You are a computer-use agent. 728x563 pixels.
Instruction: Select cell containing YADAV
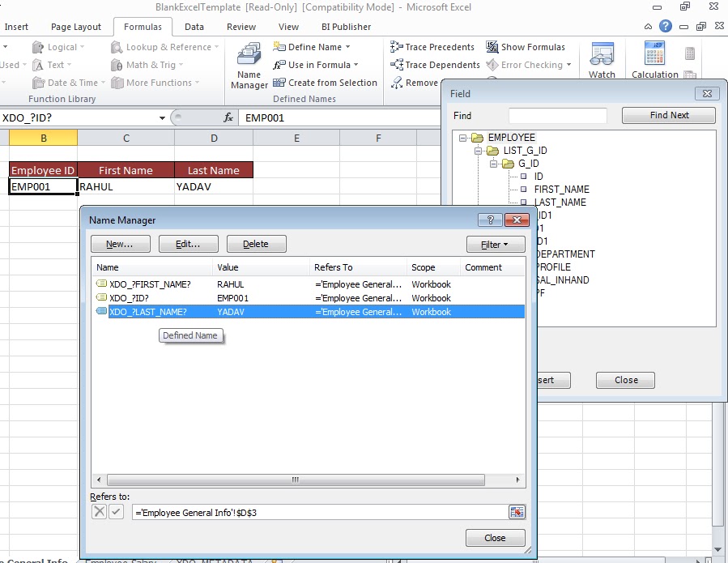[214, 187]
